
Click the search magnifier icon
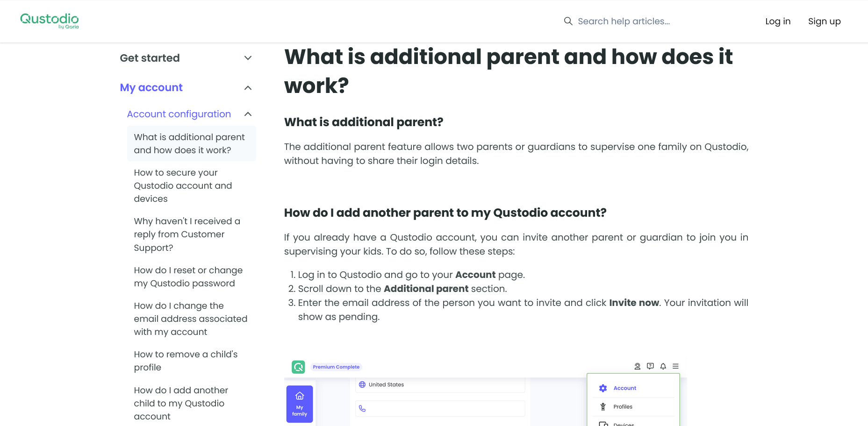click(x=568, y=21)
